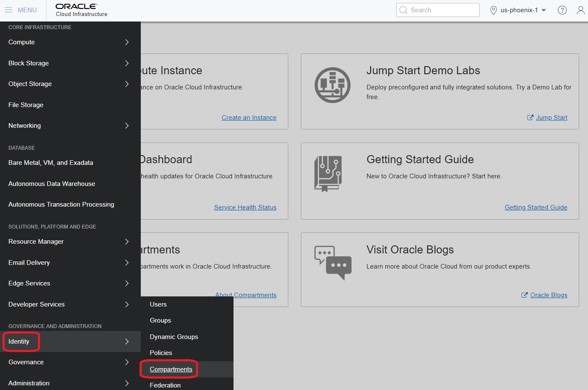Click the Visit Oracle Blogs heading
This screenshot has height=390, width=588.
(410, 250)
